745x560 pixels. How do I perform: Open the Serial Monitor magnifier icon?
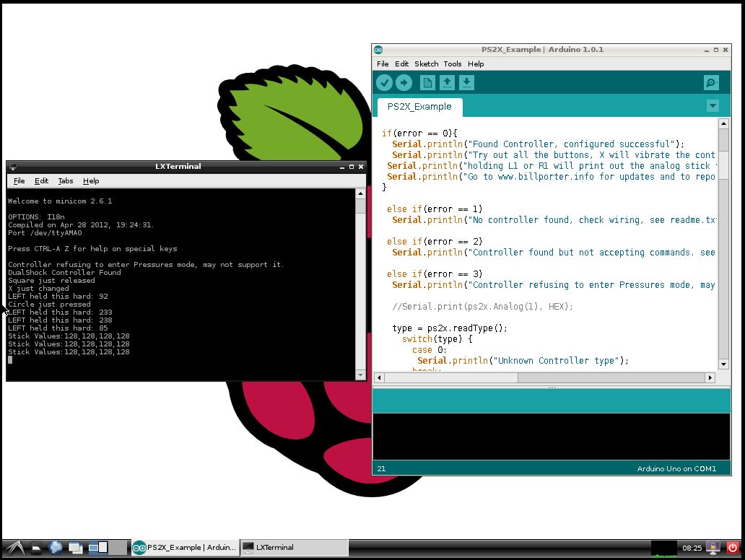pos(711,83)
